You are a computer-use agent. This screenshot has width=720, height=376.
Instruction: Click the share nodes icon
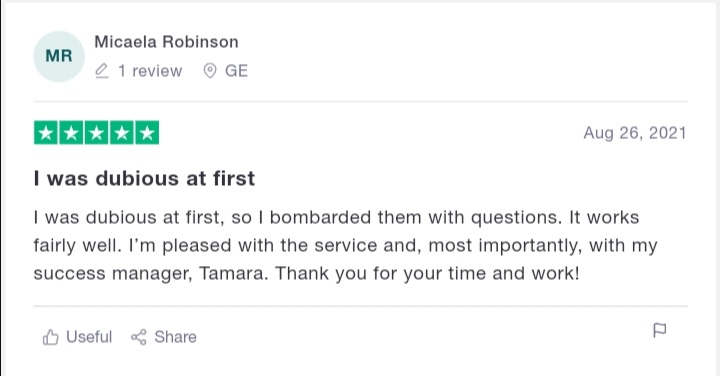pos(139,337)
